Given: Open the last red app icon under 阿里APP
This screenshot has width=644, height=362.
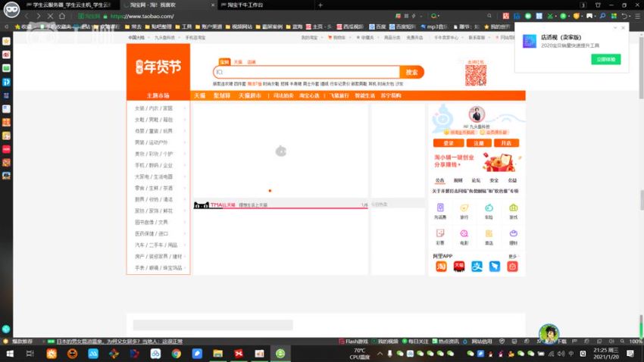Looking at the screenshot, I should 512,267.
